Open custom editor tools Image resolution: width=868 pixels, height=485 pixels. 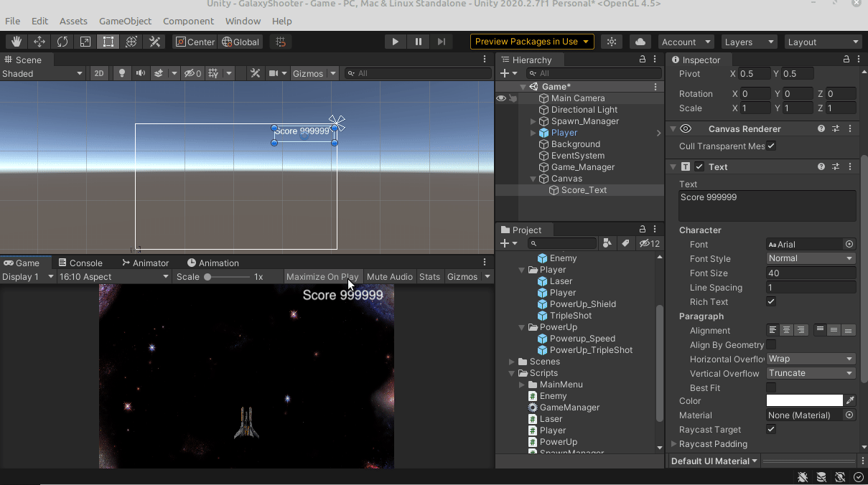point(154,42)
